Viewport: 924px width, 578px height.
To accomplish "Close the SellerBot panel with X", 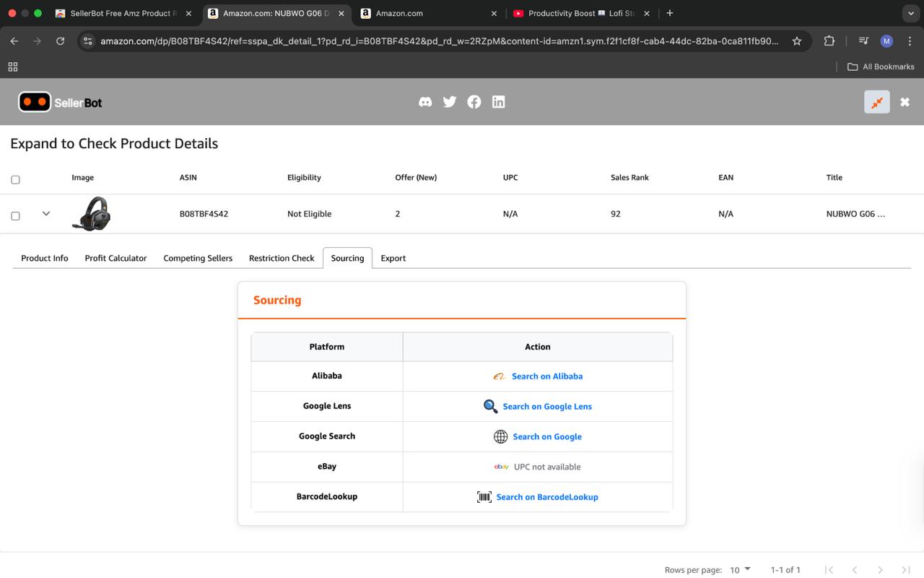I will [x=905, y=102].
